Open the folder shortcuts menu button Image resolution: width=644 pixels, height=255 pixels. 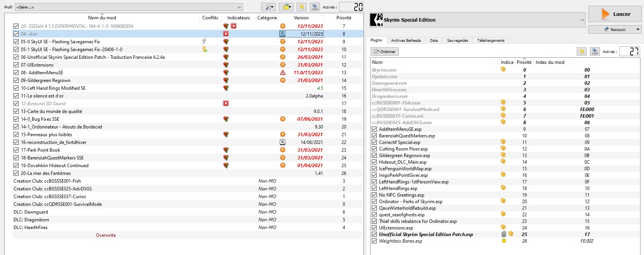click(x=287, y=7)
